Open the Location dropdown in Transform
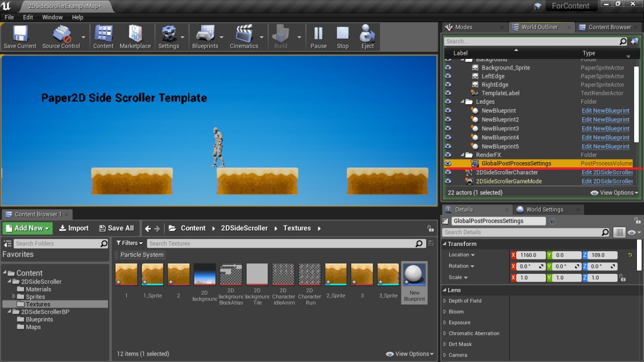Viewport: 644px width, 362px height. pyautogui.click(x=462, y=255)
